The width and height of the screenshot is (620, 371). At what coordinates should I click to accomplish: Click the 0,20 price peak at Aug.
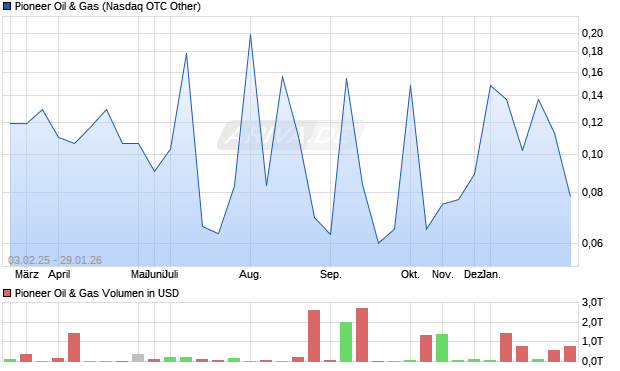pyautogui.click(x=250, y=34)
